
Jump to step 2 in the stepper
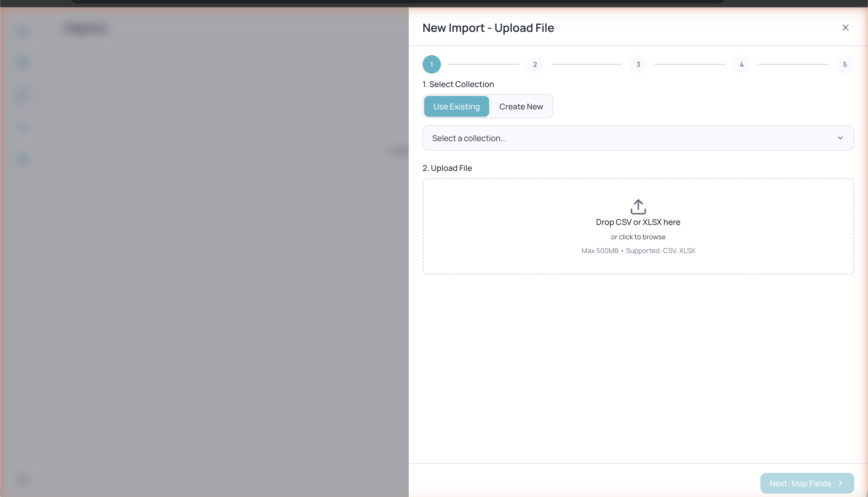tap(535, 65)
